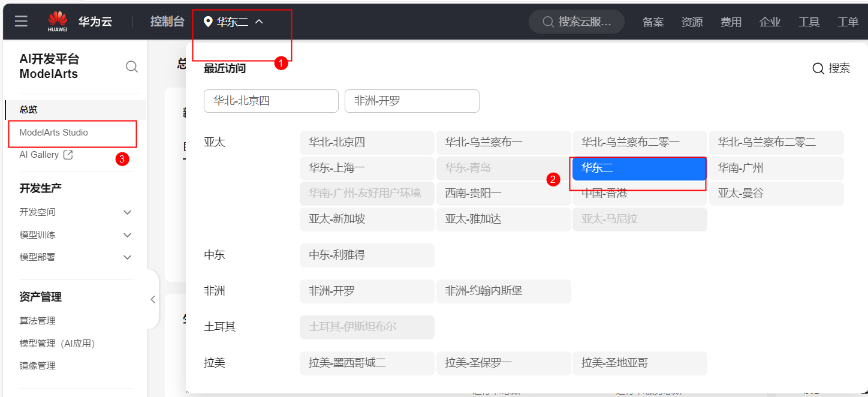Click the disabled 亚太-马尼拉 region
The width and height of the screenshot is (868, 397).
(640, 219)
